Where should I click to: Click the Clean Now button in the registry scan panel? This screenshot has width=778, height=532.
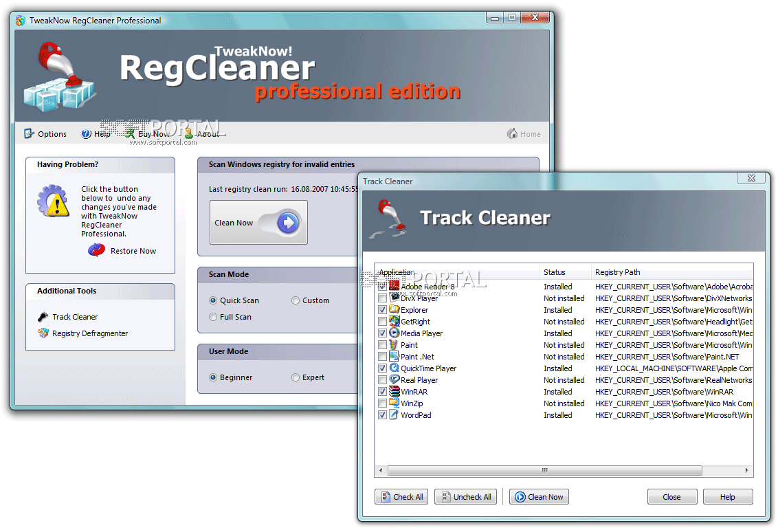(x=258, y=222)
